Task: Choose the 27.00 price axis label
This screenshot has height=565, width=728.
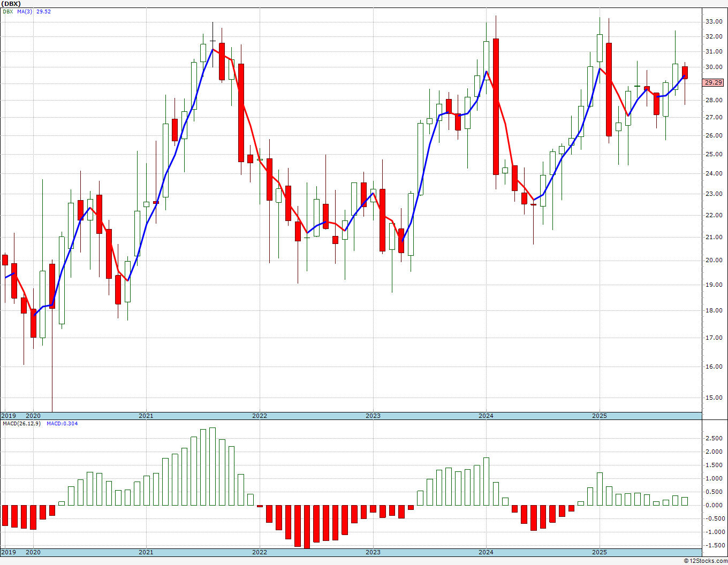Action: (x=714, y=118)
